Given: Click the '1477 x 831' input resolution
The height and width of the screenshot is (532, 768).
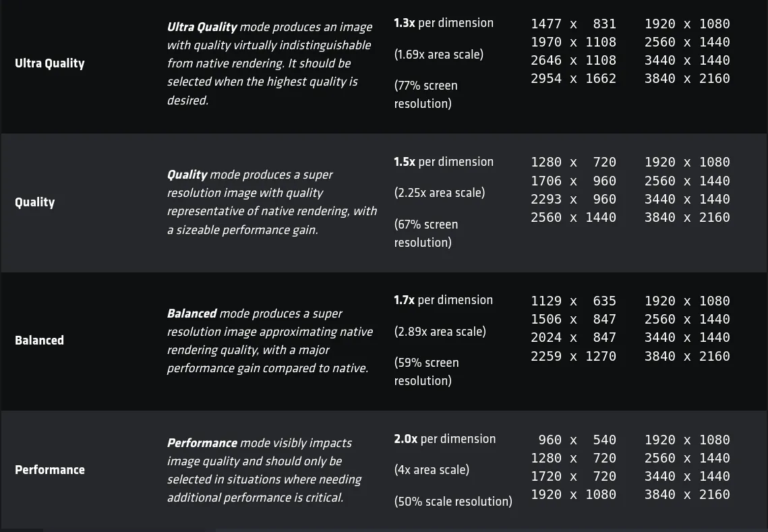Looking at the screenshot, I should click(573, 24).
